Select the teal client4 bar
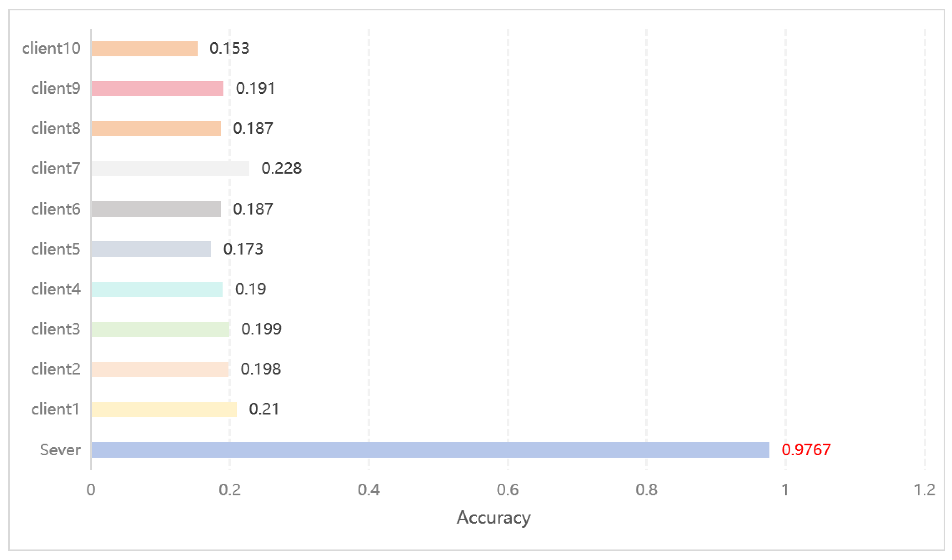The height and width of the screenshot is (560, 952). (157, 289)
